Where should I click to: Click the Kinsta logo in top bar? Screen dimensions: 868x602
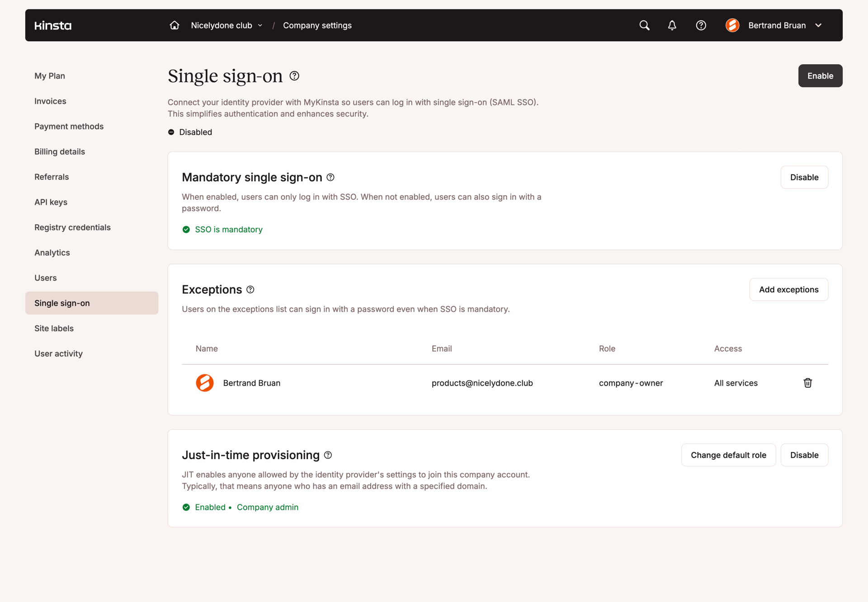pos(52,25)
